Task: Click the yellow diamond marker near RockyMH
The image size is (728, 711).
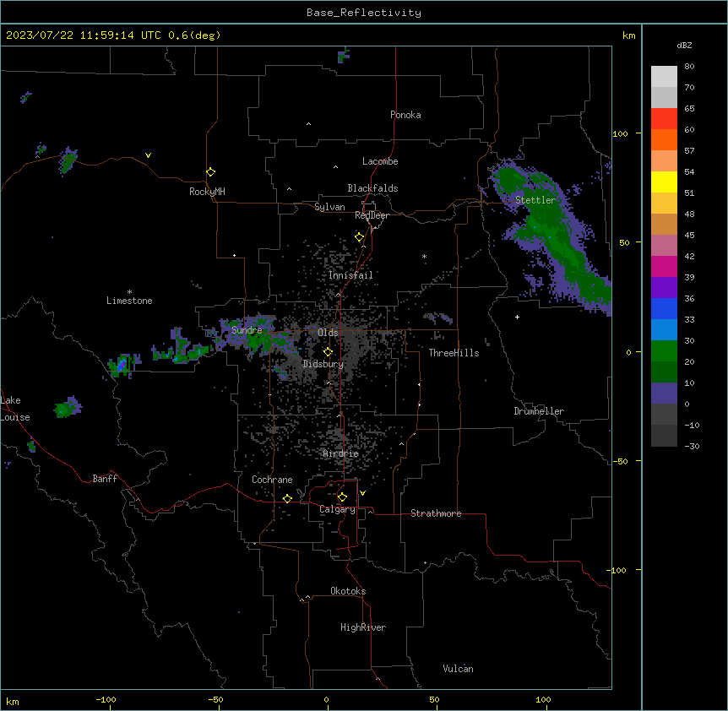Action: [x=211, y=172]
